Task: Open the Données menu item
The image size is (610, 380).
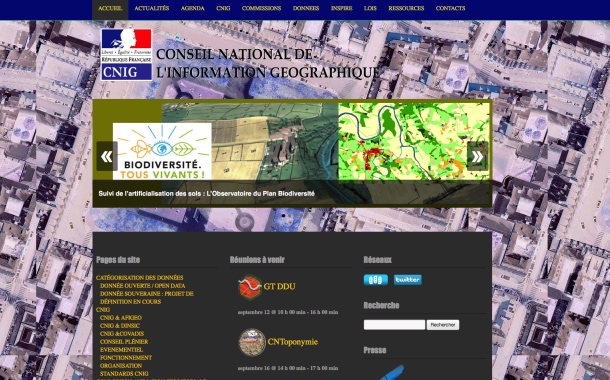Action: tap(306, 8)
